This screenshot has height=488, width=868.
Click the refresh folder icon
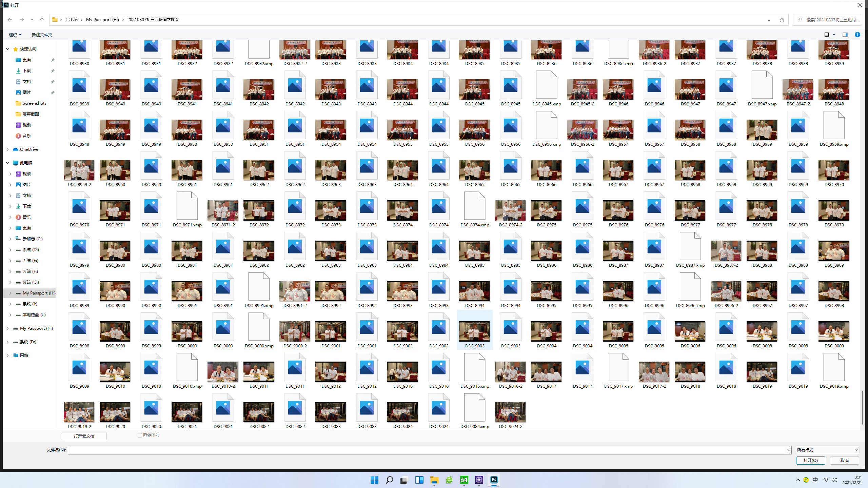point(782,20)
